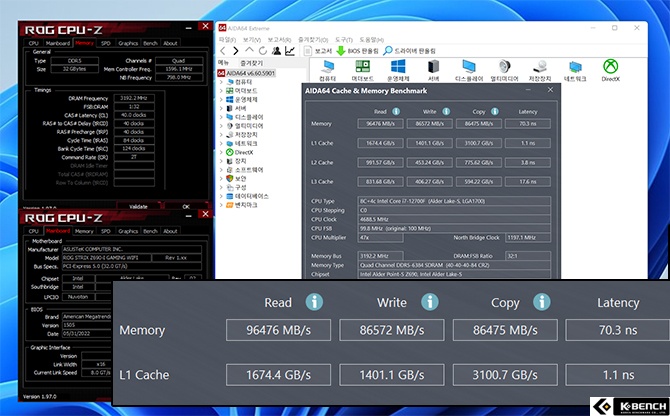Go back with AIDA64 toolbar back arrow
The image size is (670, 416).
(223, 51)
